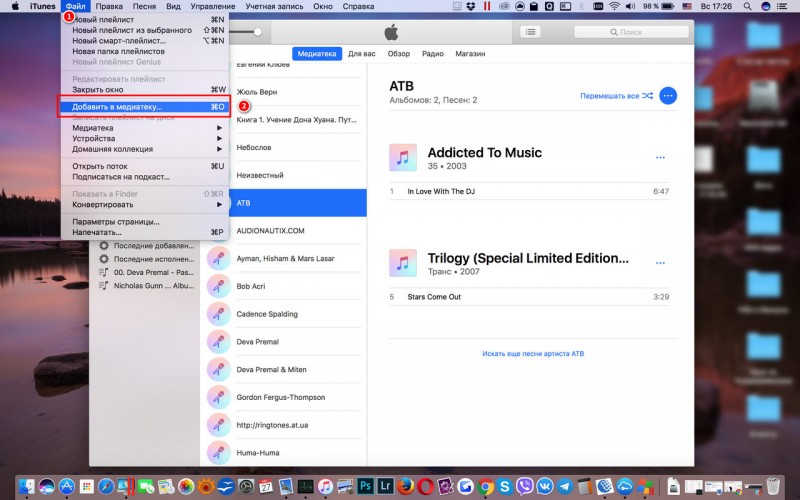This screenshot has width=800, height=500.
Task: Open Notification Center icon
Action: click(784, 6)
